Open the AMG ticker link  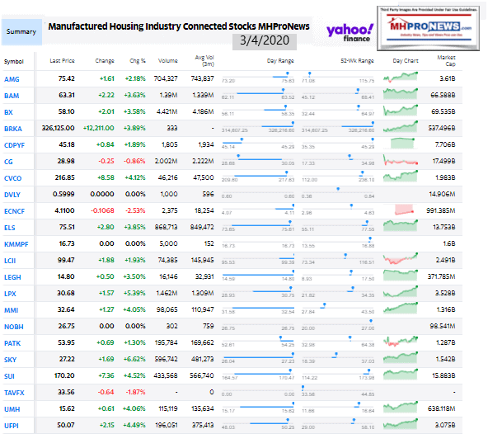coord(12,79)
